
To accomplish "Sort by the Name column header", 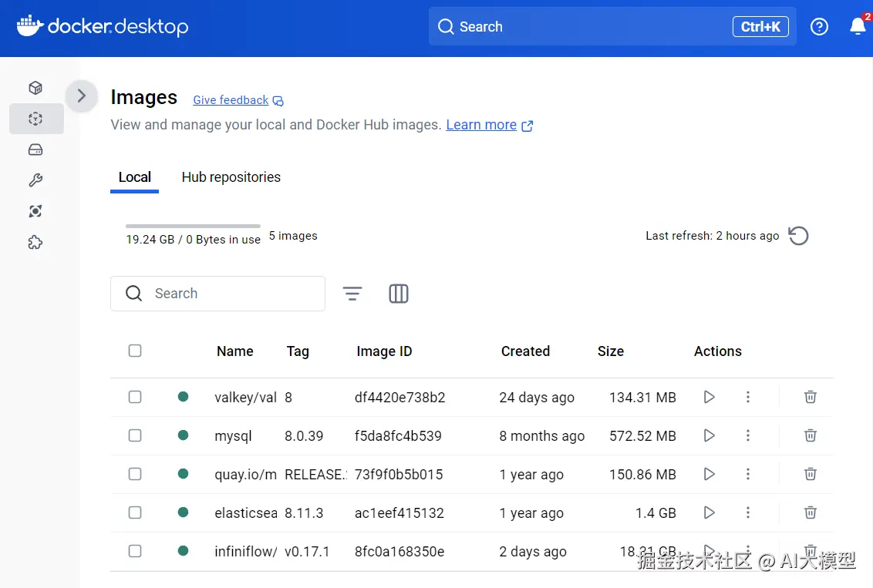I will click(x=235, y=351).
